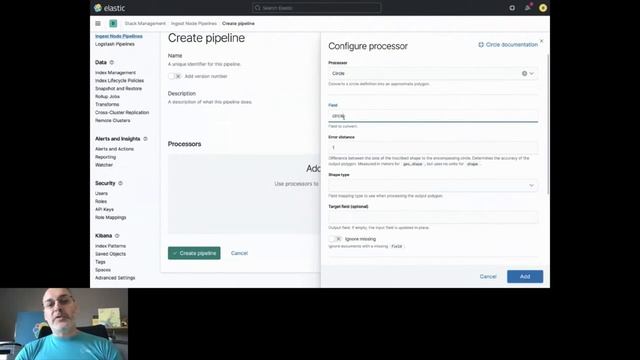Click the Data section info icon
Image resolution: width=640 pixels, height=360 pixels.
pyautogui.click(x=111, y=62)
